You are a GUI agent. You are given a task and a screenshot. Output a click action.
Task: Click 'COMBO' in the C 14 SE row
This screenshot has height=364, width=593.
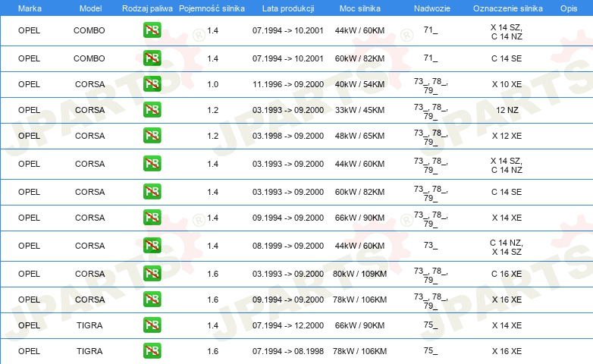point(89,58)
